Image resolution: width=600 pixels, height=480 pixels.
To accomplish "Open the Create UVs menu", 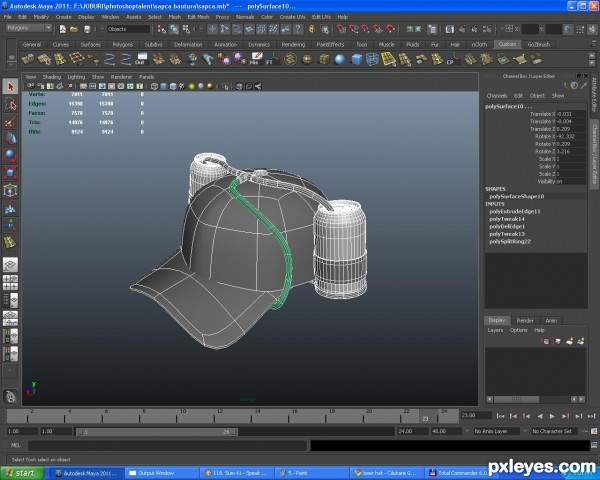I will (x=292, y=17).
